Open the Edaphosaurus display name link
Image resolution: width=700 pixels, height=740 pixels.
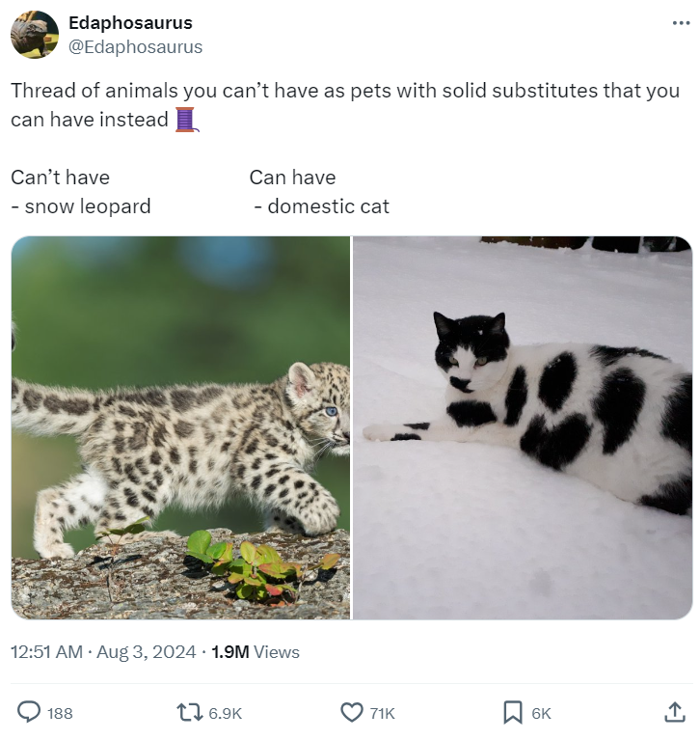130,22
